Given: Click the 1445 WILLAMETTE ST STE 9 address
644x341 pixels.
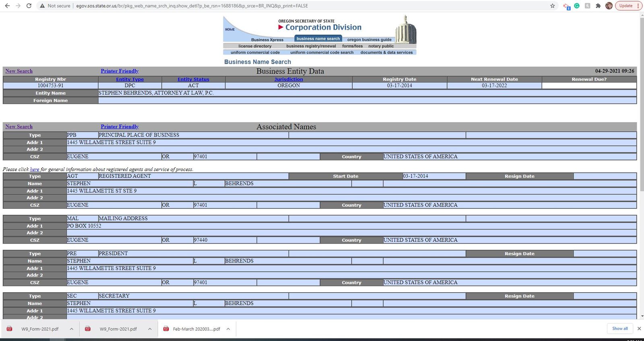Looking at the screenshot, I should [x=102, y=191].
